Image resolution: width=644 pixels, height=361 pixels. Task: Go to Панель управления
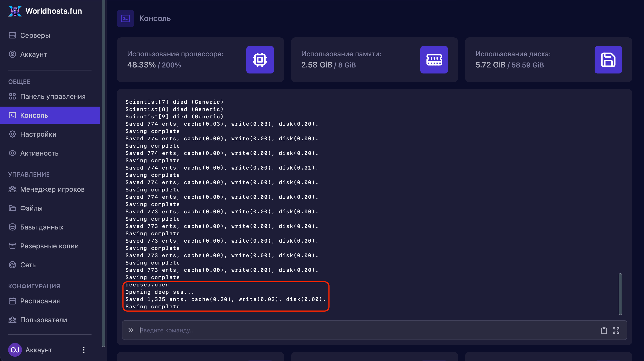click(x=50, y=96)
